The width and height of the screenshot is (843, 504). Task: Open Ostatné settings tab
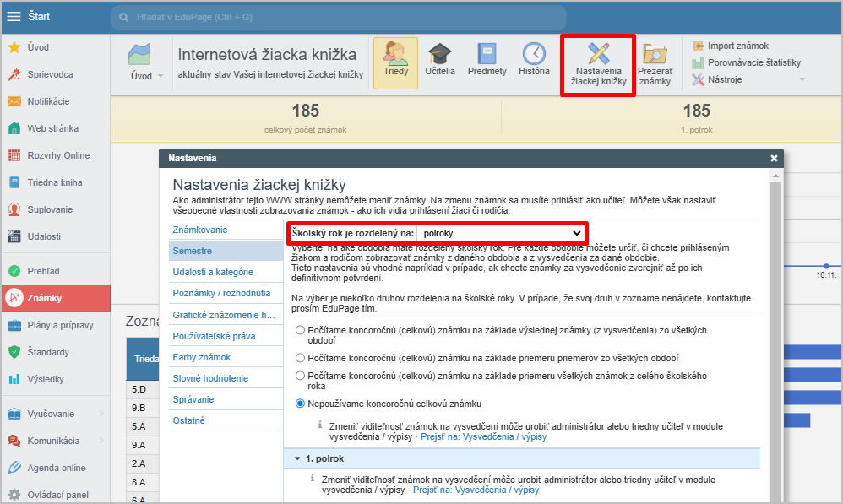pos(226,420)
